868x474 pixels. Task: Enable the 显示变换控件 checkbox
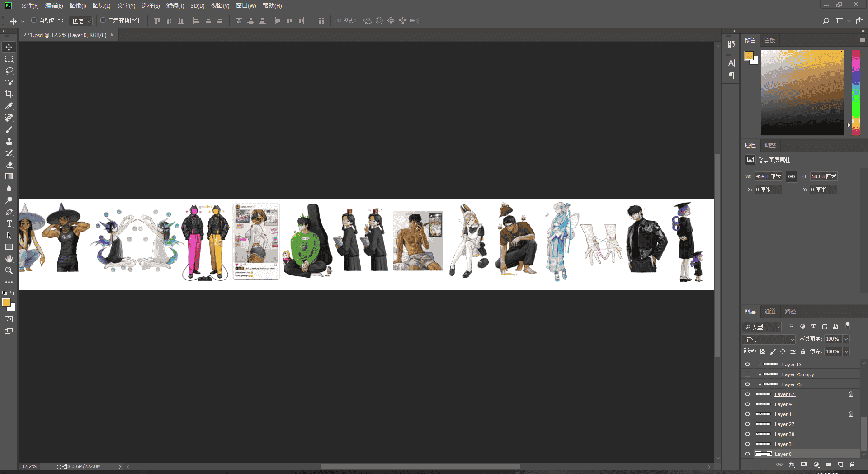coord(103,20)
